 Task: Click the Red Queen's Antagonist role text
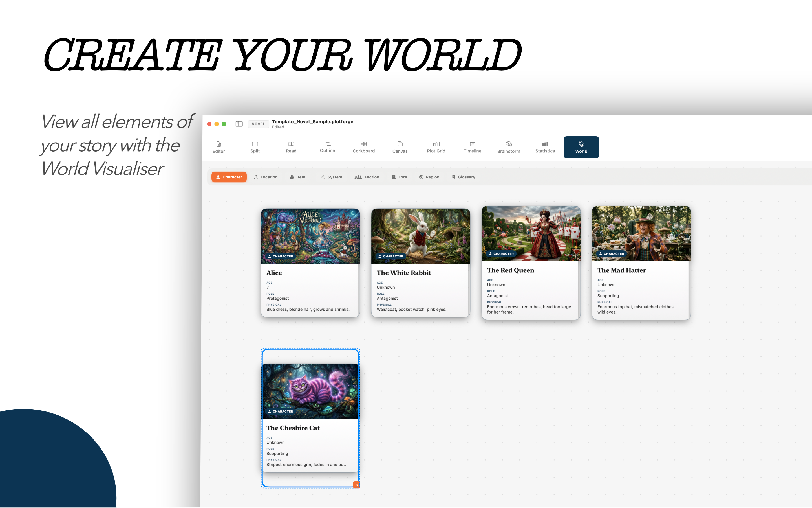(497, 296)
